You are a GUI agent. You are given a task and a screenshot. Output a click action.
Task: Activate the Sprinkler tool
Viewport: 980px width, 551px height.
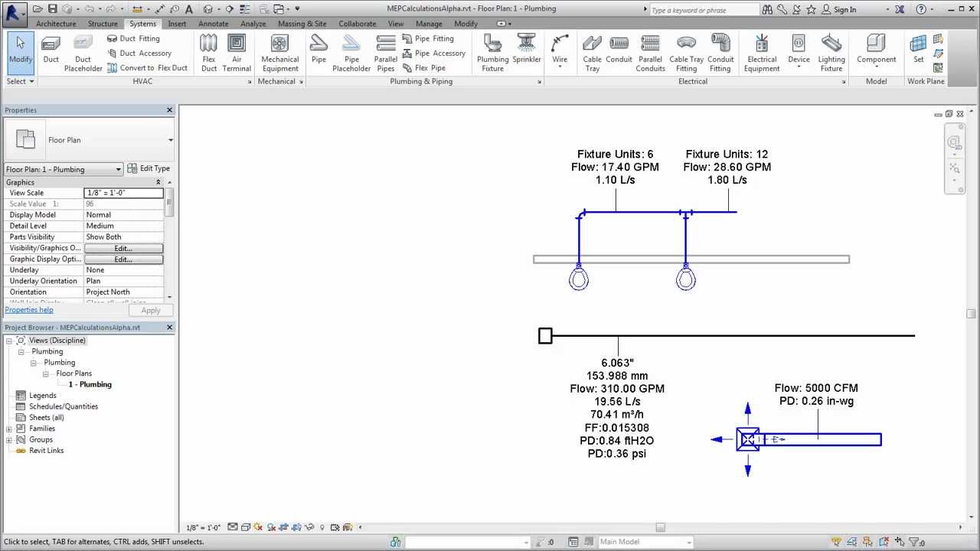[527, 51]
